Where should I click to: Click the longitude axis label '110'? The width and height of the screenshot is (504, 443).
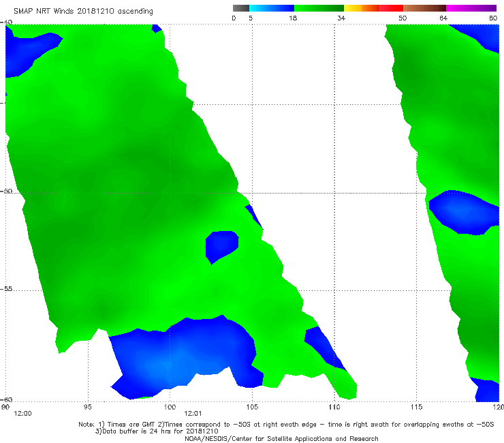(334, 407)
